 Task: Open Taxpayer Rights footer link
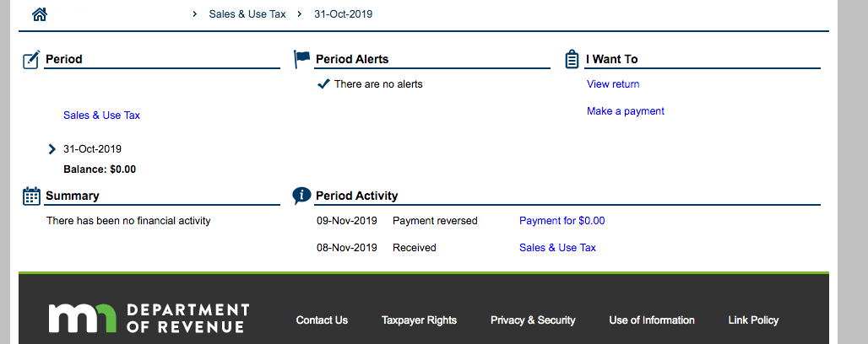[x=419, y=320]
